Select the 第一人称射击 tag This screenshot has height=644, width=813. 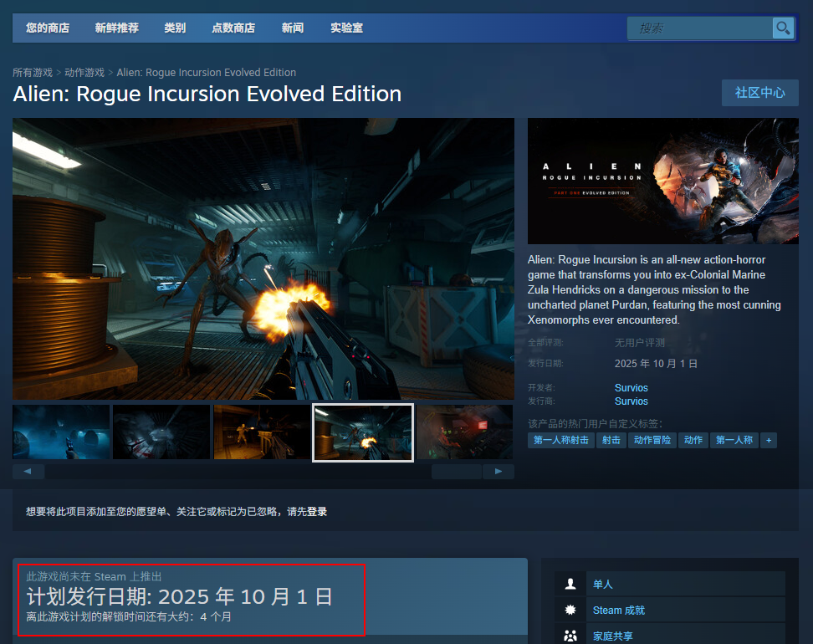(x=561, y=440)
